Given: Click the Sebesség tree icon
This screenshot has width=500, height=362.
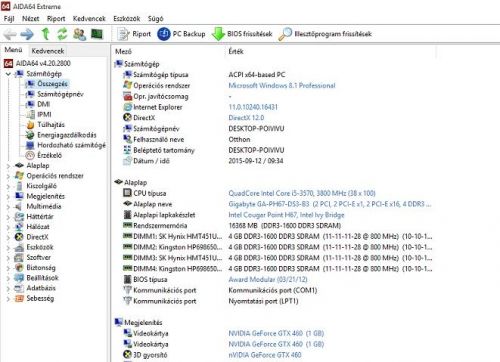Looking at the screenshot, I should click(x=19, y=299).
